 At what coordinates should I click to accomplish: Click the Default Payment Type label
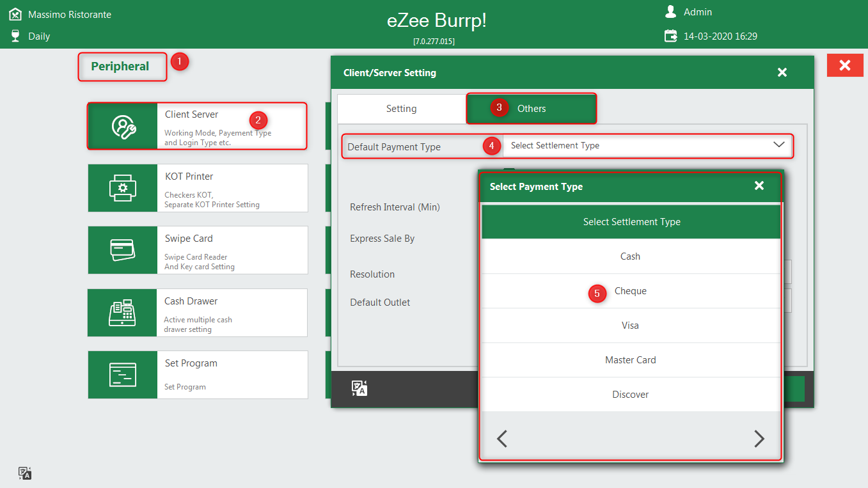point(394,147)
